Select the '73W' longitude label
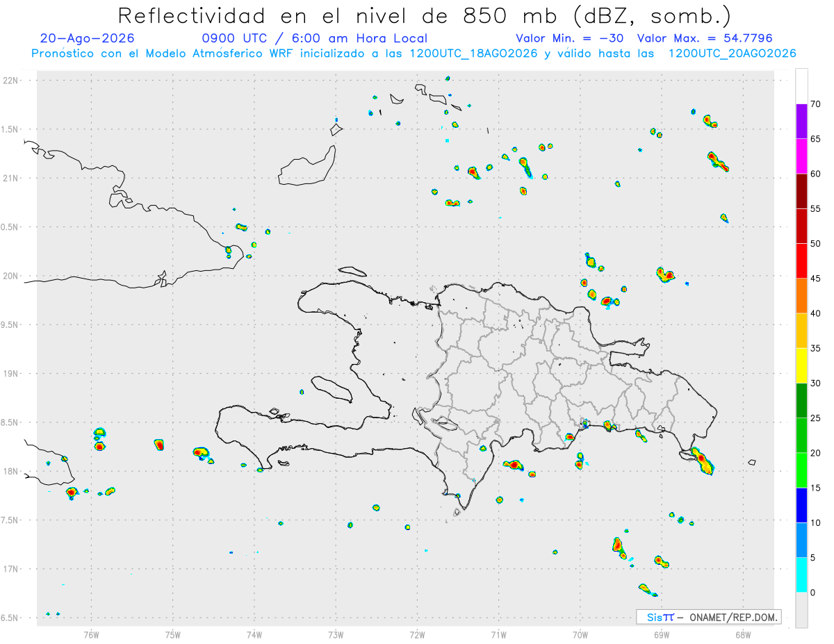Viewport: 834px width, 644px height. [x=336, y=634]
